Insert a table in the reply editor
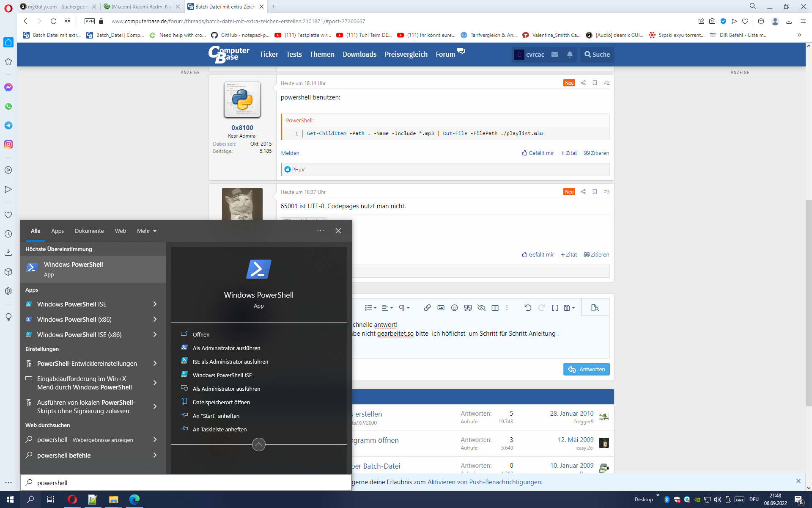The width and height of the screenshot is (812, 508). (495, 308)
